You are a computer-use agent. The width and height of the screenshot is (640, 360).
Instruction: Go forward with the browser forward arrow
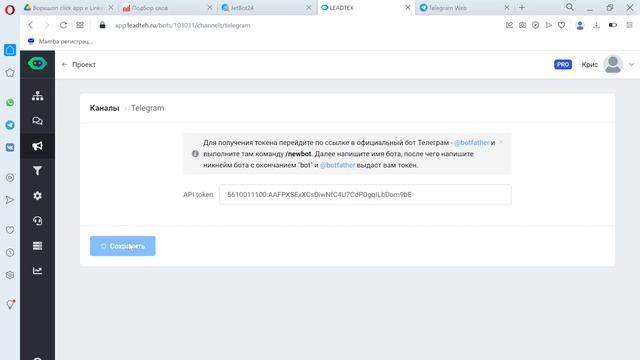pyautogui.click(x=47, y=25)
